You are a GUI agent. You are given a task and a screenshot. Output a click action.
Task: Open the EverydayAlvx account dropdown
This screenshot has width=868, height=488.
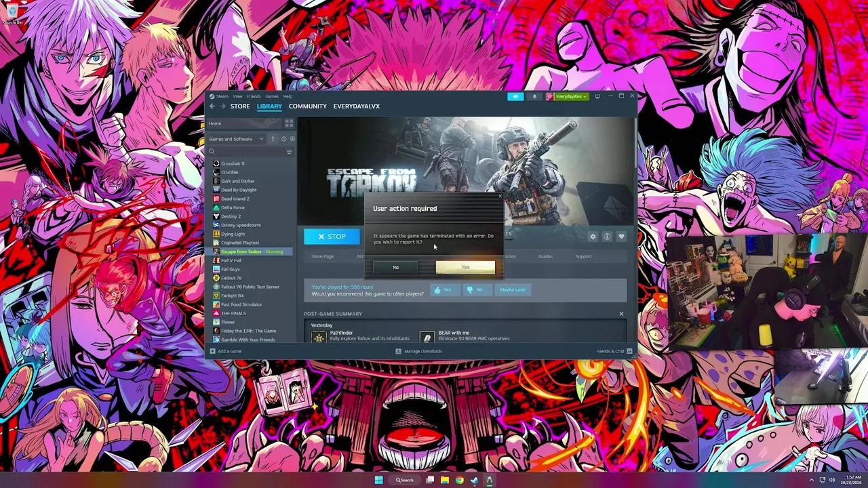click(567, 96)
